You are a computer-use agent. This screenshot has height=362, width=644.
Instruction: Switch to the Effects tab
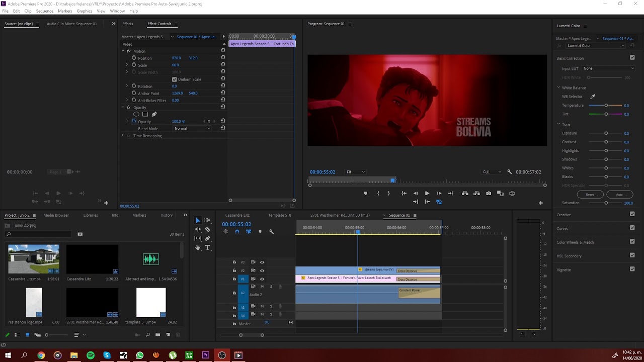(128, 24)
